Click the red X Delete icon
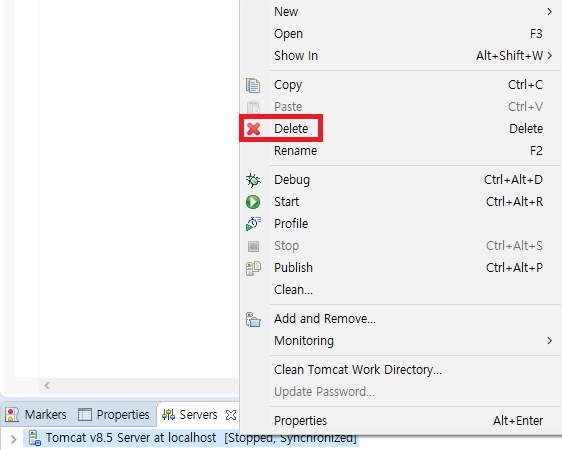The width and height of the screenshot is (562, 450). click(253, 129)
